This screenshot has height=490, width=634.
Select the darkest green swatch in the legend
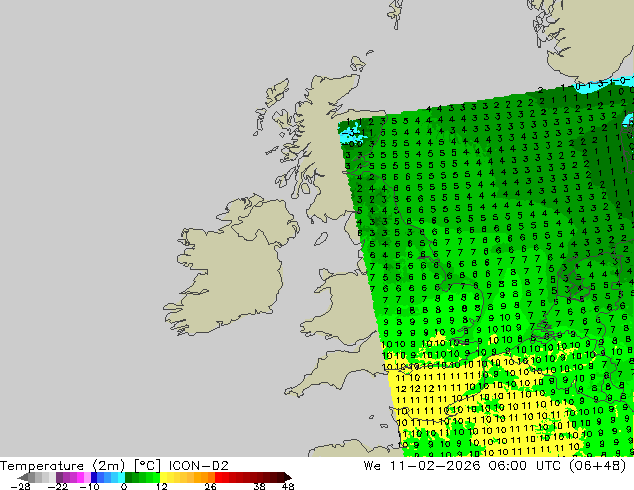(128, 477)
